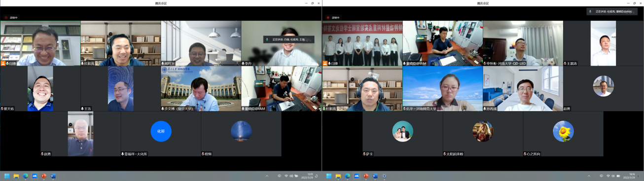
Task: Select 步文博 (复旦大学) video tile
Action: pyautogui.click(x=201, y=89)
